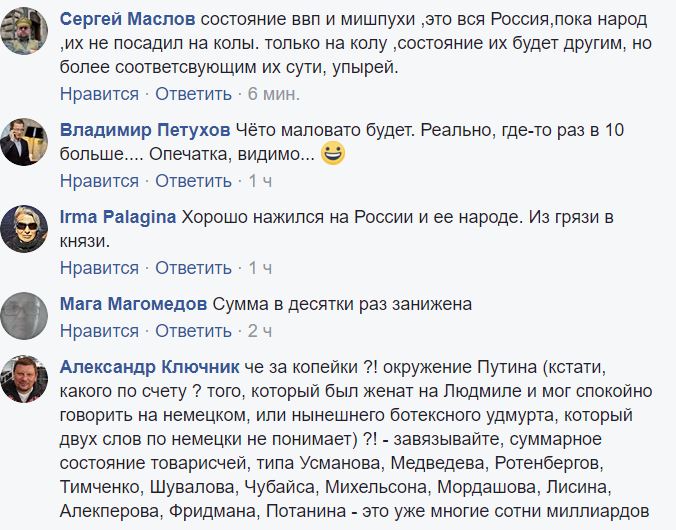Reply to Сергей Маслов's comment via Ответить
Image resolution: width=676 pixels, height=530 pixels.
coord(193,94)
